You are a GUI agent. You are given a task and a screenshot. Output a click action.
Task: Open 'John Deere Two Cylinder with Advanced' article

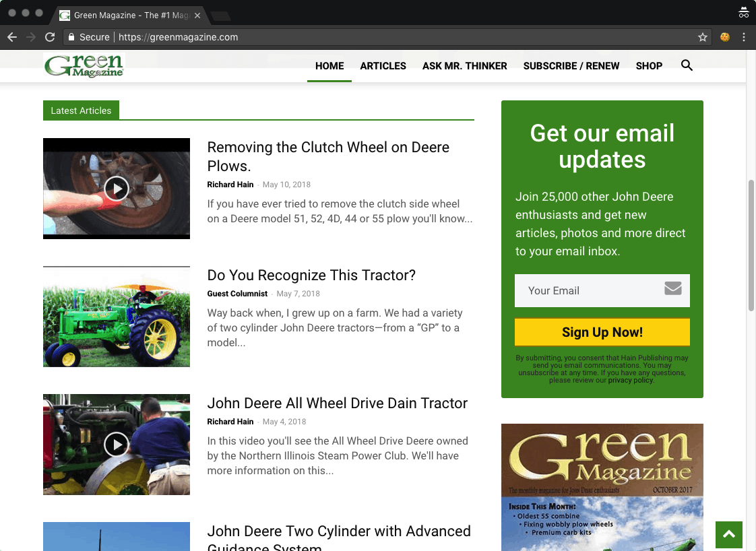pos(338,537)
